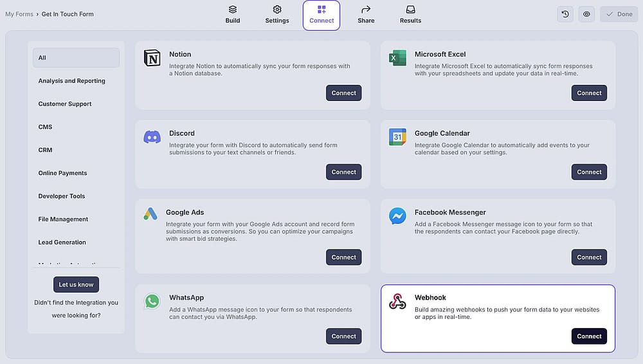Open the Settings tab
This screenshot has width=643, height=364.
[276, 15]
